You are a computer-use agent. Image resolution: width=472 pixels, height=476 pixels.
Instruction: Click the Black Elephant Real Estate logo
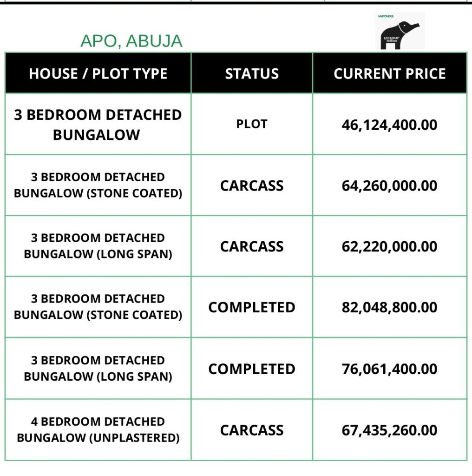point(400,32)
